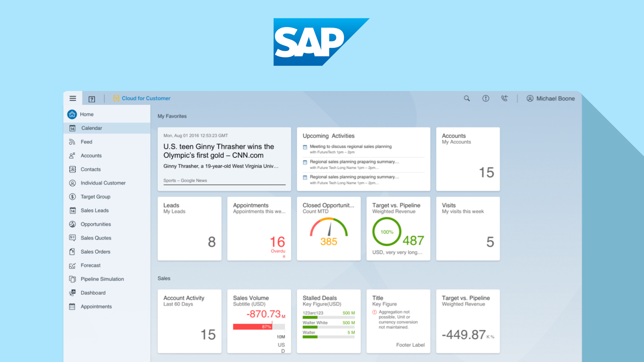
Task: Click the Forecast chart icon
Action: click(x=72, y=265)
